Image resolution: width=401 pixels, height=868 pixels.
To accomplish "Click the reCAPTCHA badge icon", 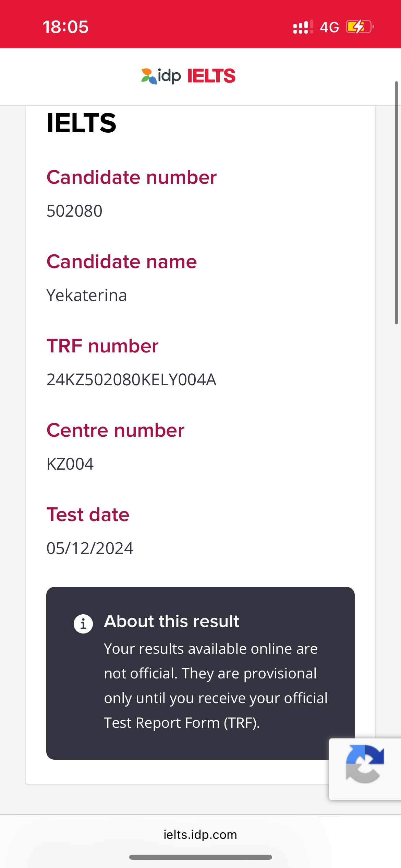I will (365, 764).
